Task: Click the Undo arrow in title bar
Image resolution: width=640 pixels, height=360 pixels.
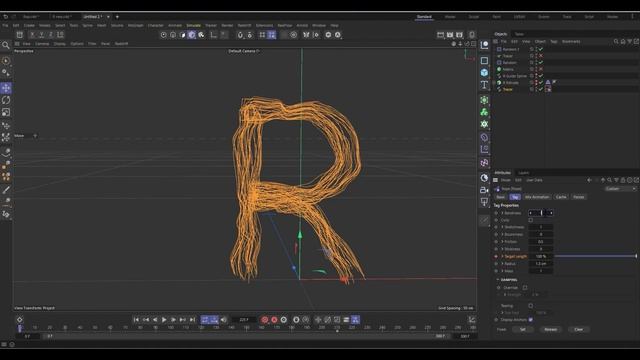Action: click(x=5, y=17)
